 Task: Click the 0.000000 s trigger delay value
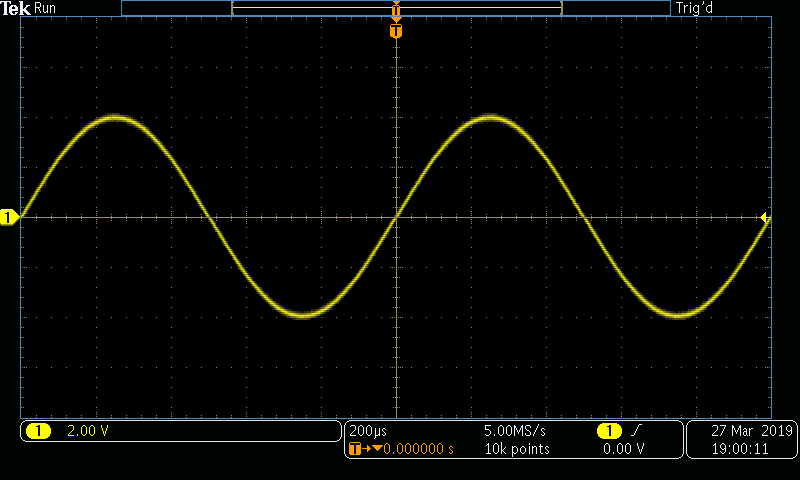click(x=418, y=449)
